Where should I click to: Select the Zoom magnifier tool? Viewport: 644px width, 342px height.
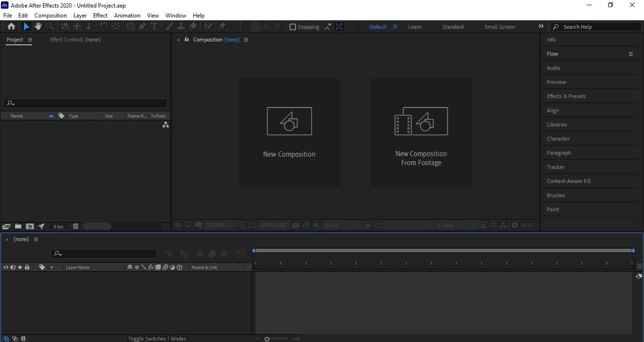(x=50, y=26)
